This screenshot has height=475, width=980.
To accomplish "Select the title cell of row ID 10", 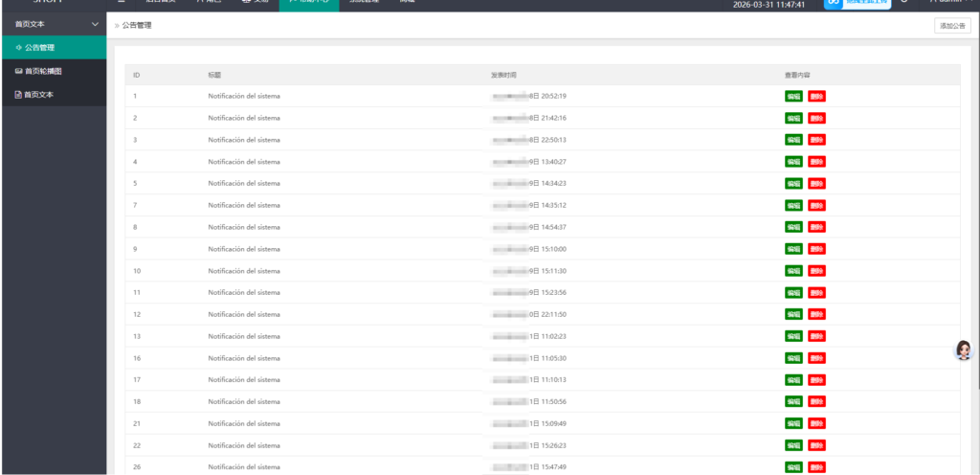I will point(244,271).
